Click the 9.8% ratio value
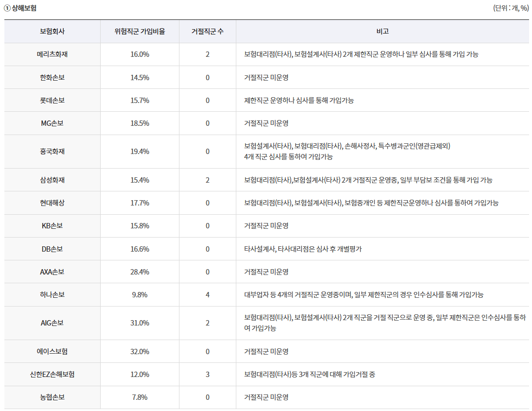 click(x=140, y=295)
